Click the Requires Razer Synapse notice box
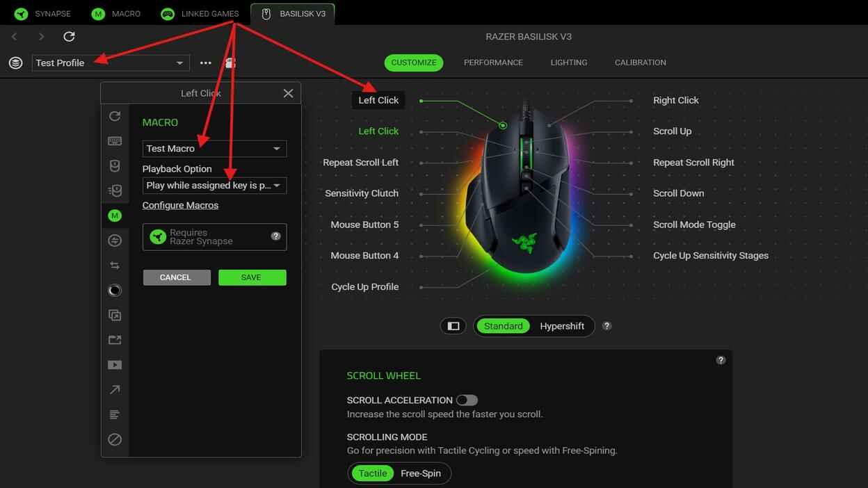 tap(214, 237)
